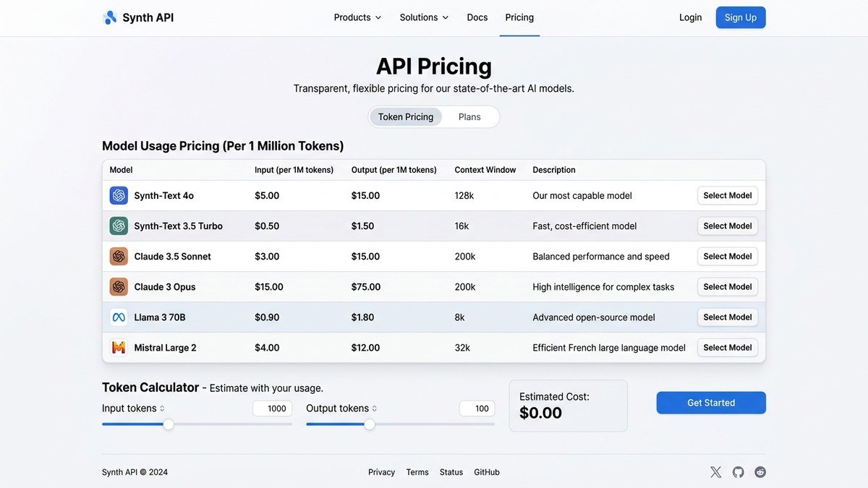Select Model for Synth-Text 3.5 Turbo
This screenshot has height=488, width=868.
click(x=728, y=226)
